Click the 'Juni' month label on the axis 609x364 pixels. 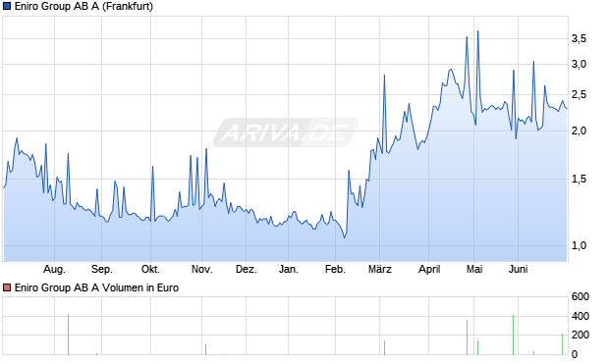point(518,269)
